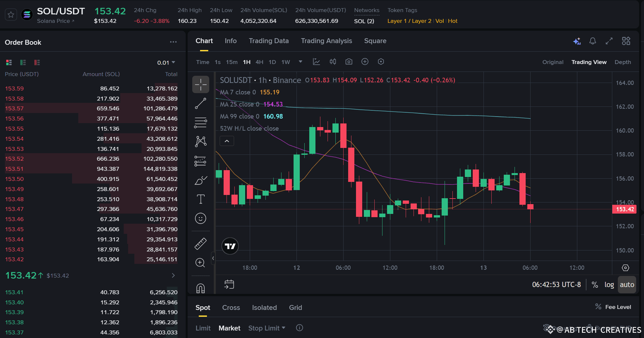This screenshot has width=644, height=338.
Task: Select the Spot trading tab
Action: click(203, 308)
